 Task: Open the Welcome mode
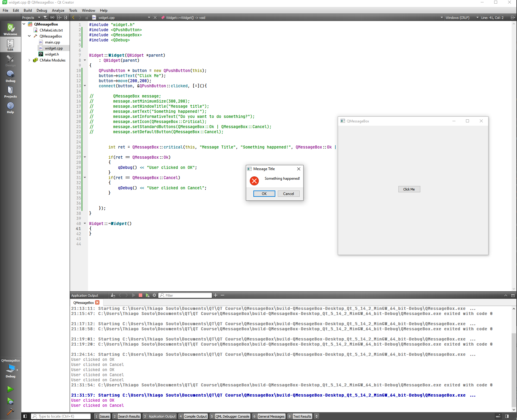(11, 29)
